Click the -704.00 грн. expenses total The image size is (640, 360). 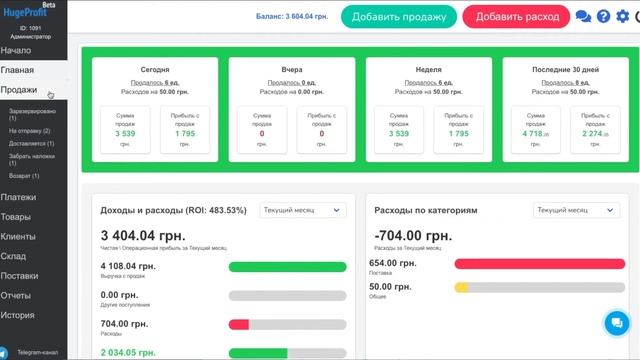(413, 236)
